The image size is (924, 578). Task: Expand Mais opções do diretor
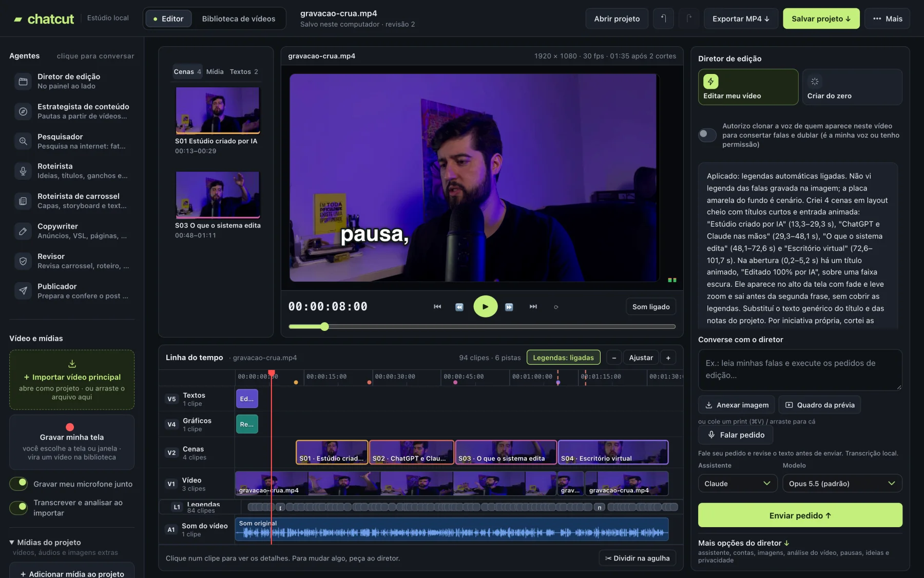point(744,543)
